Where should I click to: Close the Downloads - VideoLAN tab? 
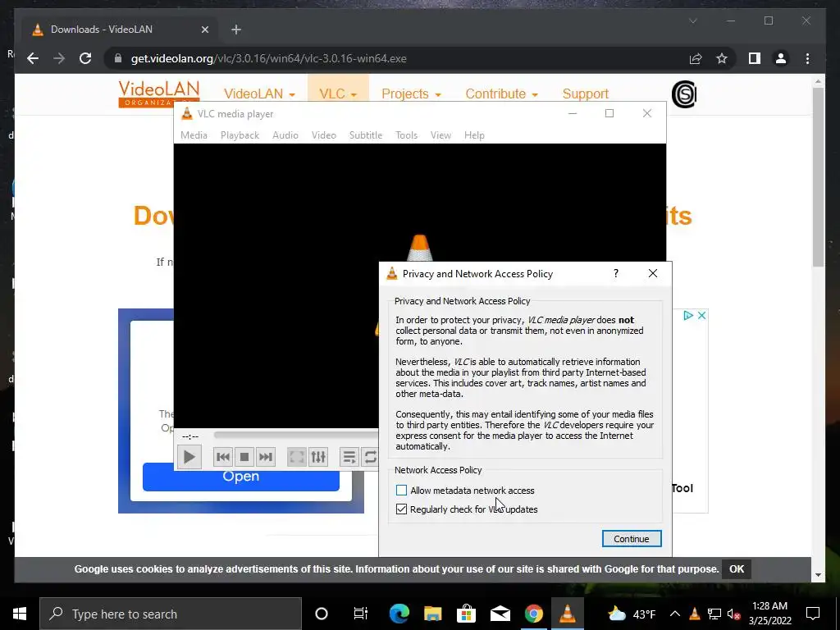[x=204, y=30]
